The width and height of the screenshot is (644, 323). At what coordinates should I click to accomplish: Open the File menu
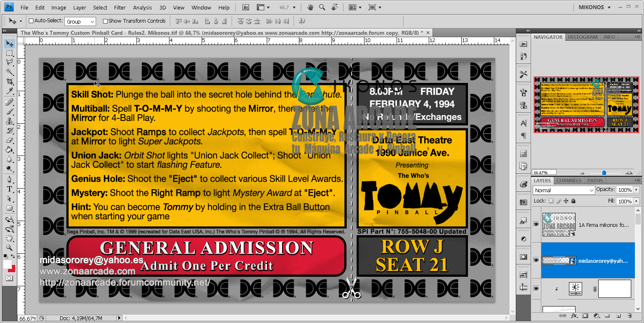pyautogui.click(x=24, y=7)
